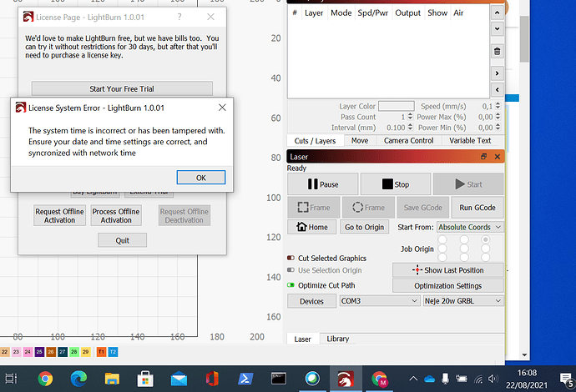
Task: Switch to the Move tab
Action: 360,141
